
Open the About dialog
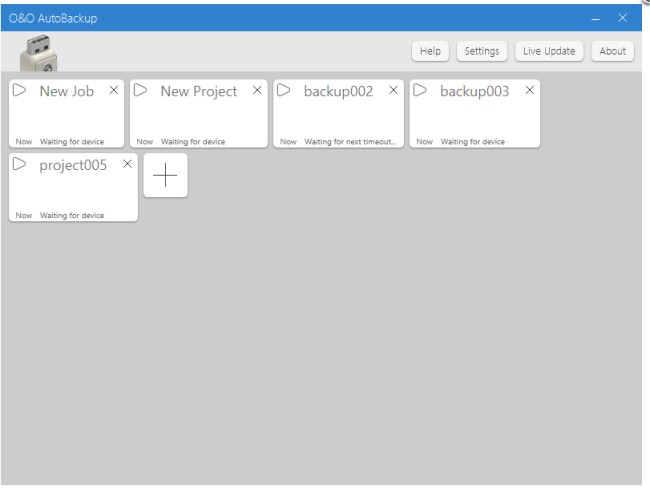[613, 51]
